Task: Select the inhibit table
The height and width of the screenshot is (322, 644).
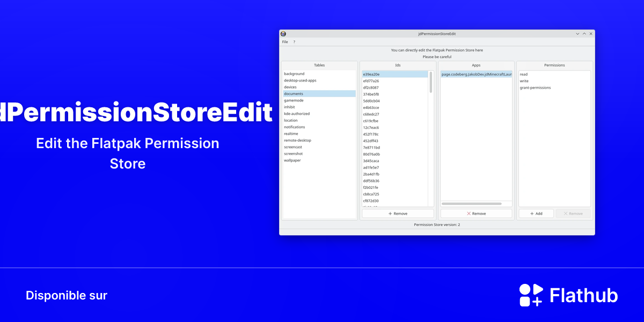Action: (x=319, y=107)
